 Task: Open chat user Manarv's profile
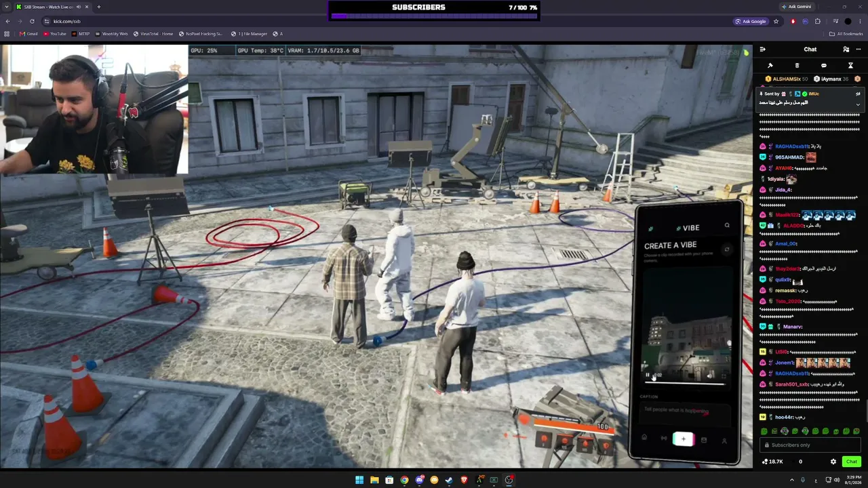(793, 327)
